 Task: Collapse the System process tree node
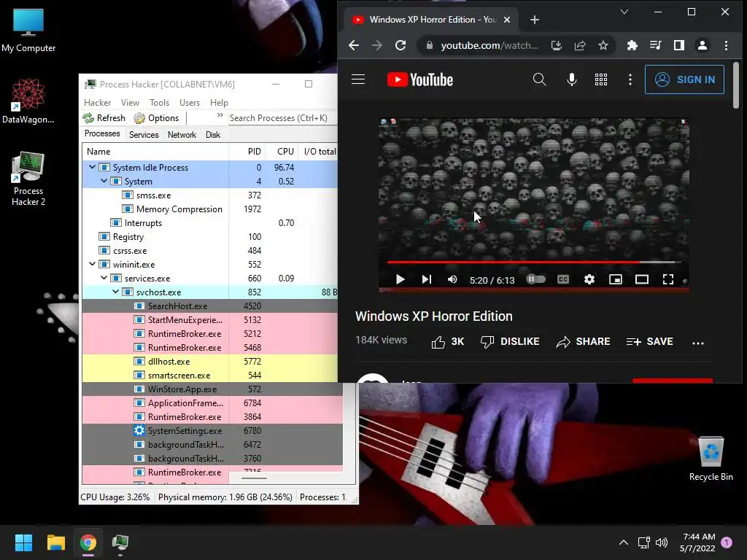click(x=104, y=181)
